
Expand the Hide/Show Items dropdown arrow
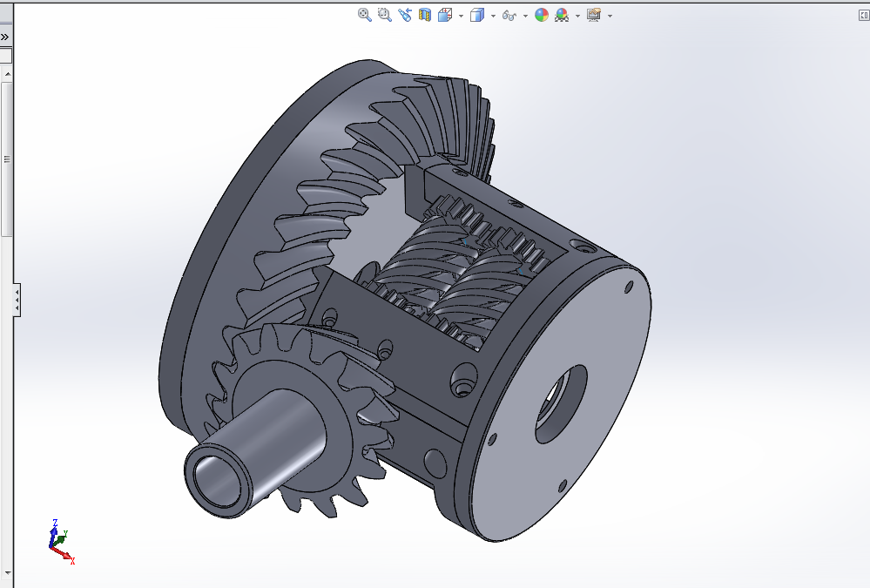click(525, 16)
